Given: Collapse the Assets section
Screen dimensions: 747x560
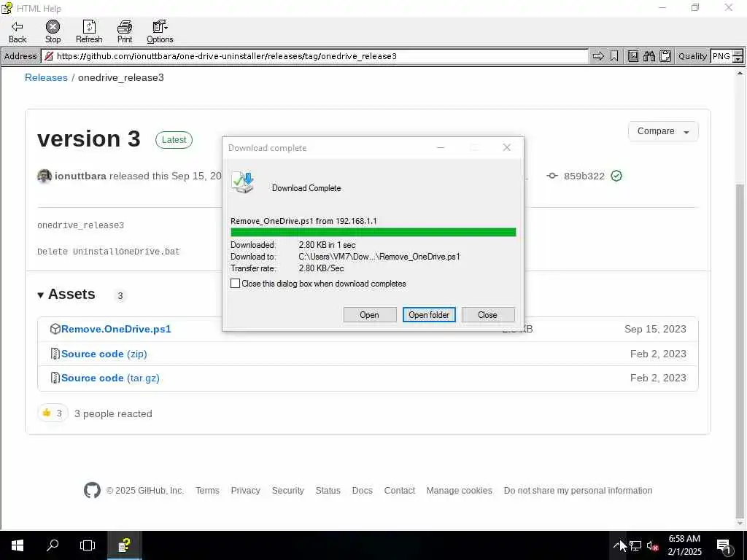Looking at the screenshot, I should tap(66, 295).
